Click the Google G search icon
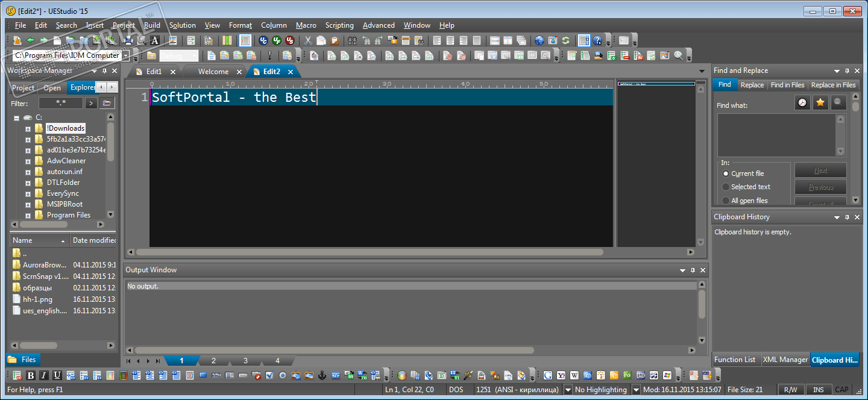 (548, 375)
